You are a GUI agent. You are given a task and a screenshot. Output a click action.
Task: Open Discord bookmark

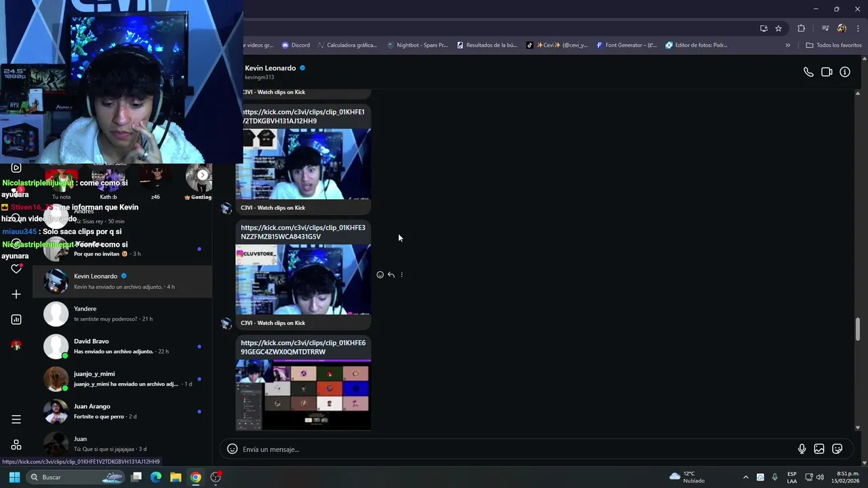coord(296,45)
